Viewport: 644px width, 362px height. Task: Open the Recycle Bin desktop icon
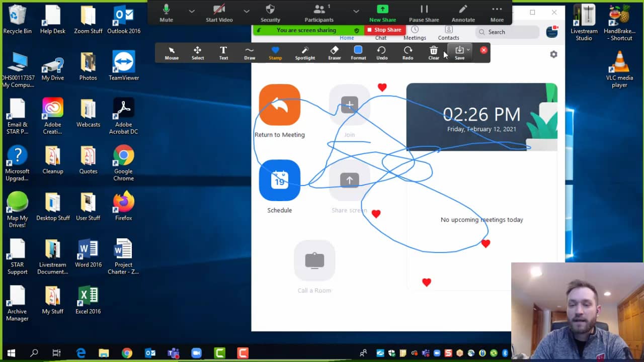coord(18,20)
